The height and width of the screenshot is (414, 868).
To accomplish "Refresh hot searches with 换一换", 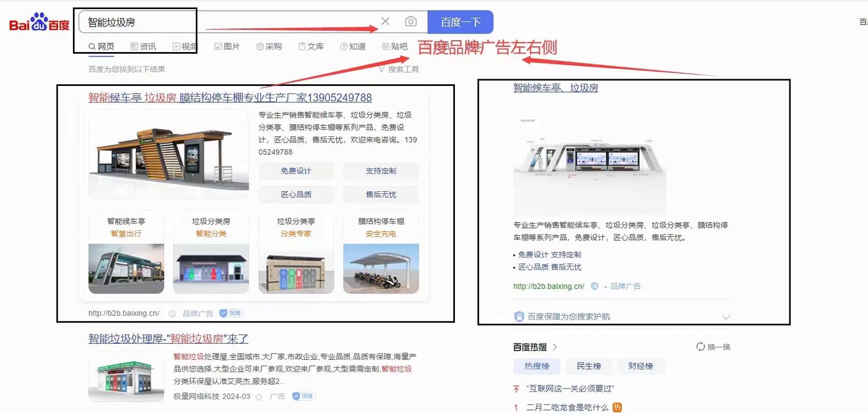I will (x=713, y=347).
